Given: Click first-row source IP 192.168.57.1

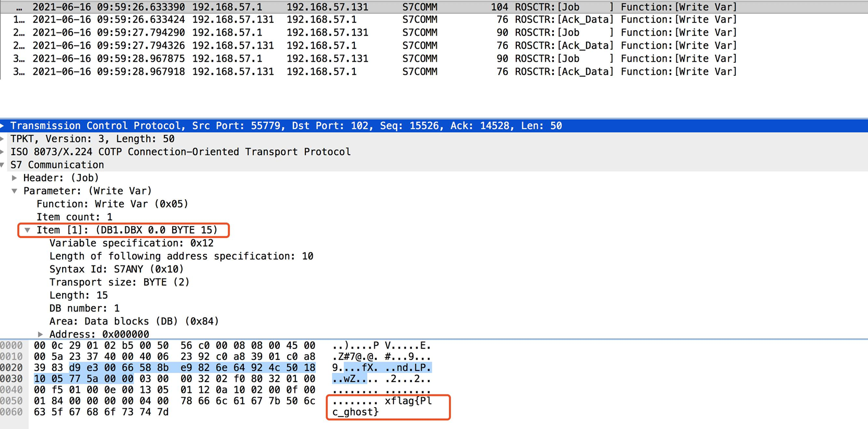Looking at the screenshot, I should pyautogui.click(x=227, y=7).
